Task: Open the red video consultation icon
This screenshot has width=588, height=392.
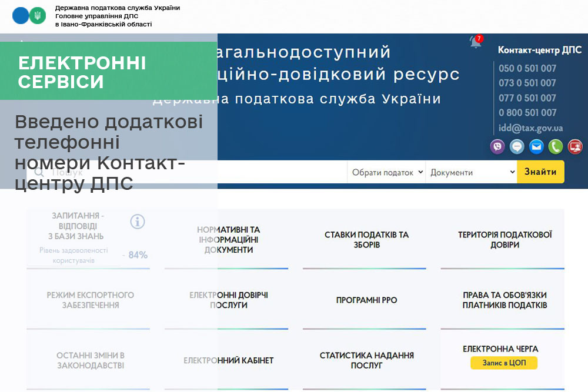Action: tap(574, 146)
